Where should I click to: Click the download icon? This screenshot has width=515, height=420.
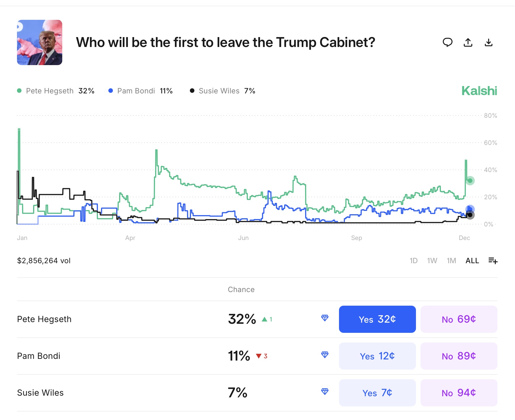click(x=489, y=42)
